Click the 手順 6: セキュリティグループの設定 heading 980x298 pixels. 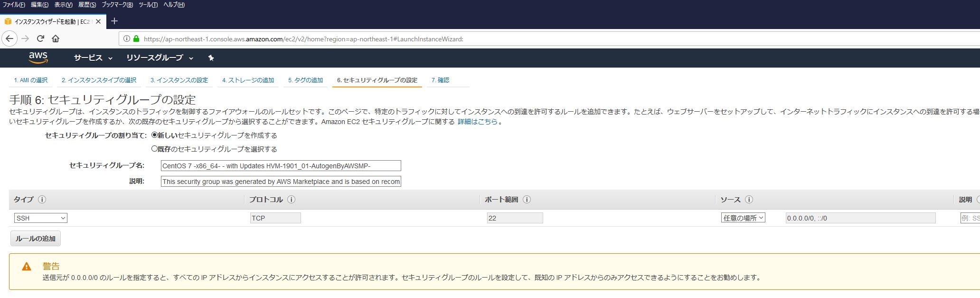point(103,100)
